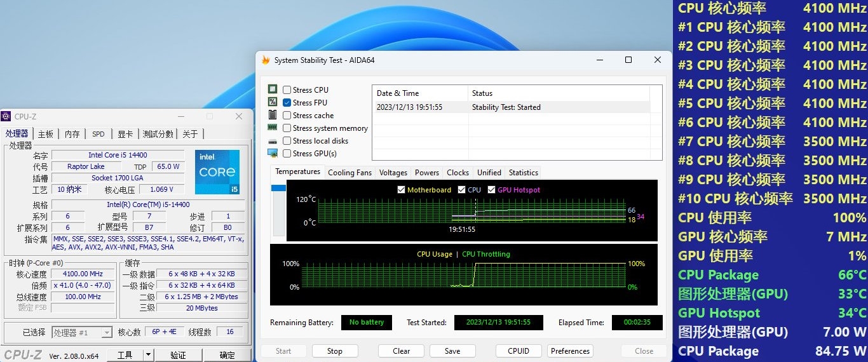Click the CPU chip icon beside Stress CPU
868x362 pixels.
point(273,90)
